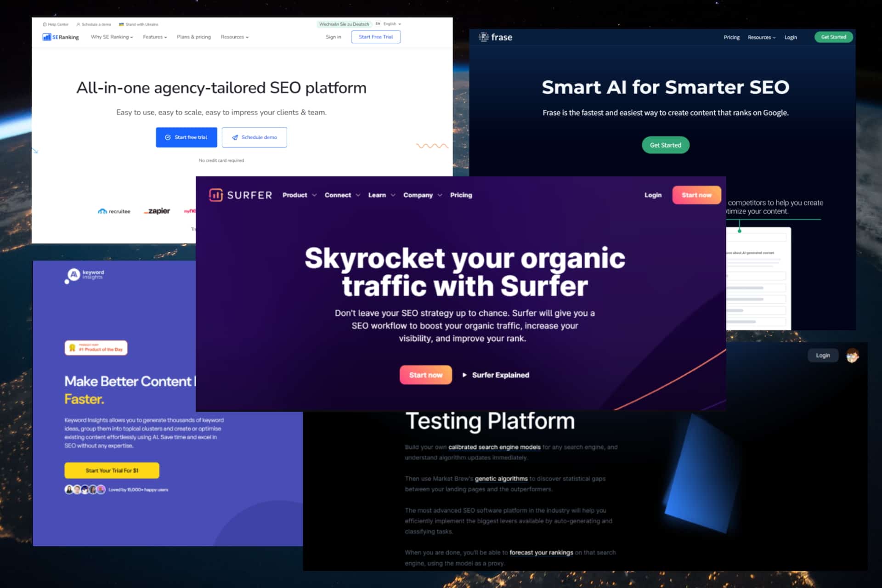Click Get Started in frase header

coord(834,37)
